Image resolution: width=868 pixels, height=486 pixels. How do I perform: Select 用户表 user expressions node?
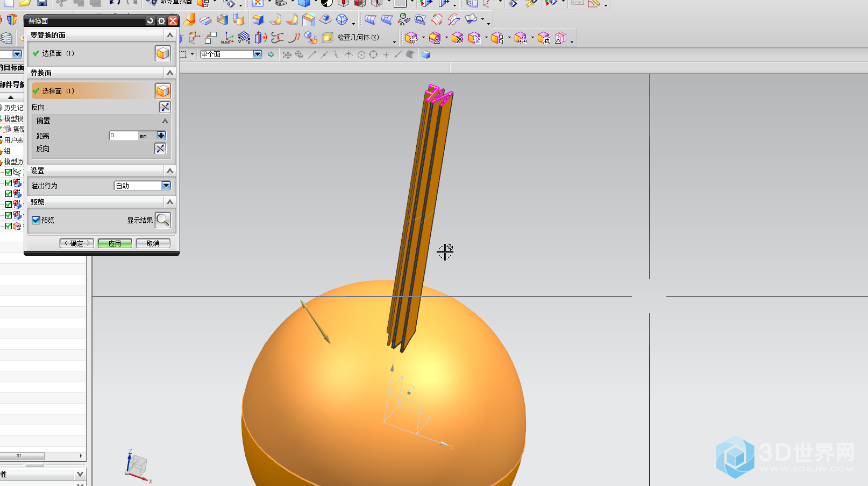click(13, 140)
